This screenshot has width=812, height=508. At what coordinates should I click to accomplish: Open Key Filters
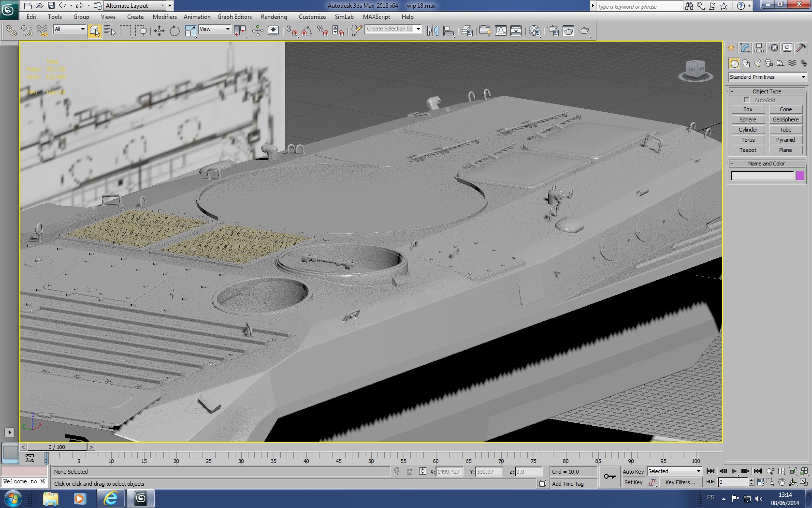coord(680,482)
